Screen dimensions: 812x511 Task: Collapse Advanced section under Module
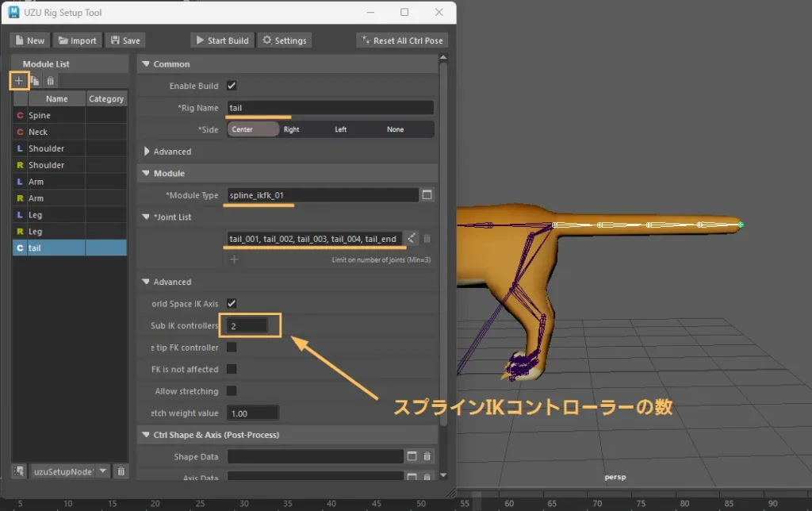point(146,282)
